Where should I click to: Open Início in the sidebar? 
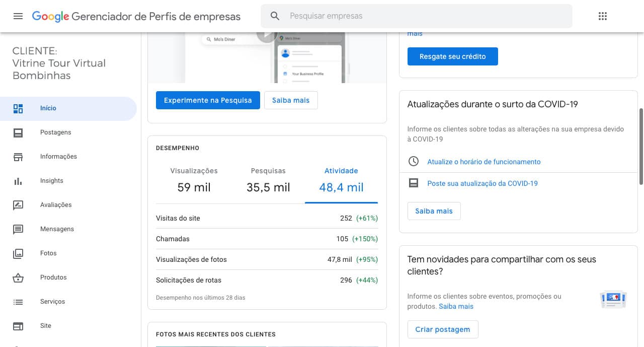point(68,108)
